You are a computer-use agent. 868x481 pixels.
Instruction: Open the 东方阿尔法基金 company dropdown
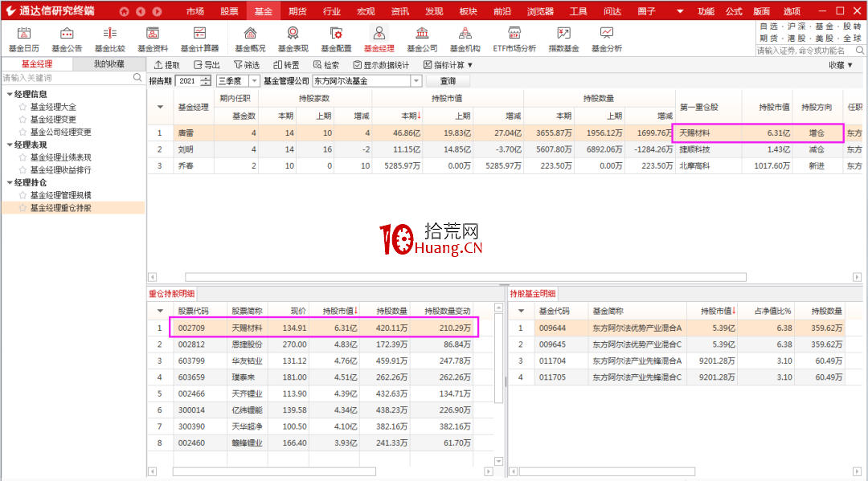(416, 81)
